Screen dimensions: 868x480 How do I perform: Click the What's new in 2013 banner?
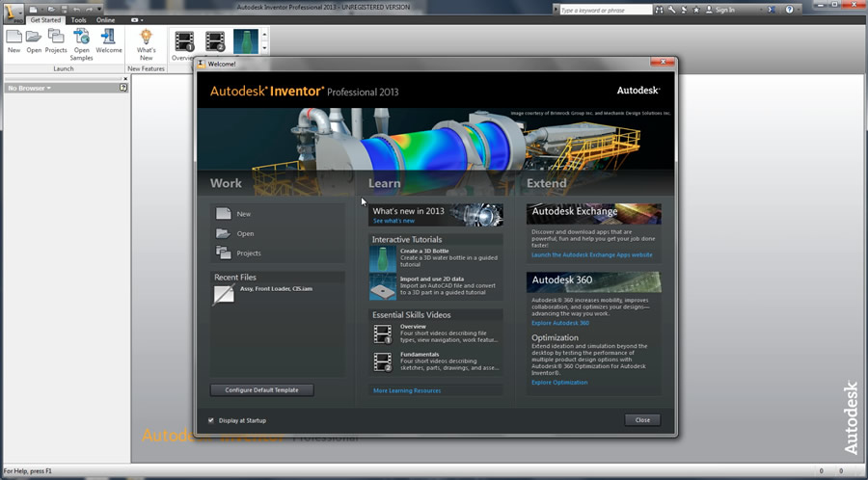pyautogui.click(x=436, y=215)
